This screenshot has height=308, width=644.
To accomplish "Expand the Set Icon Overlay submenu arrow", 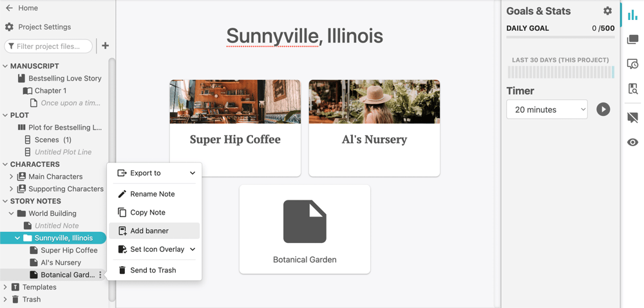I will 192,249.
